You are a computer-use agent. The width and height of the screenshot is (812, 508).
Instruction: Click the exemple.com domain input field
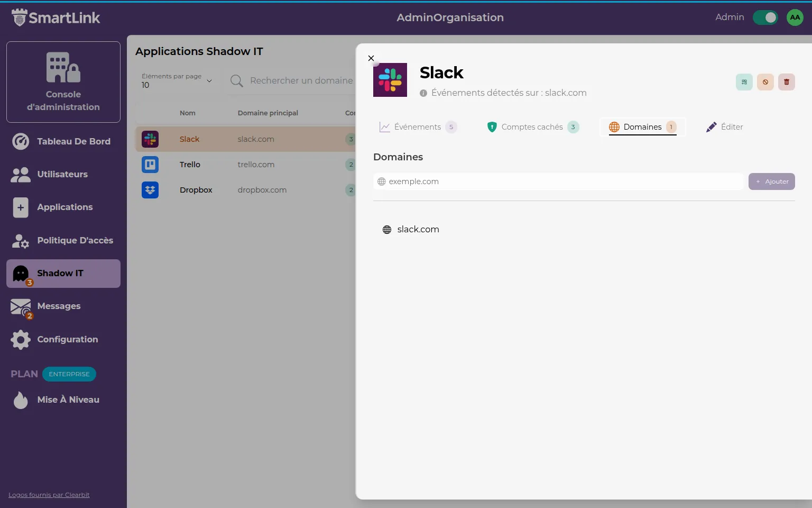(558, 181)
